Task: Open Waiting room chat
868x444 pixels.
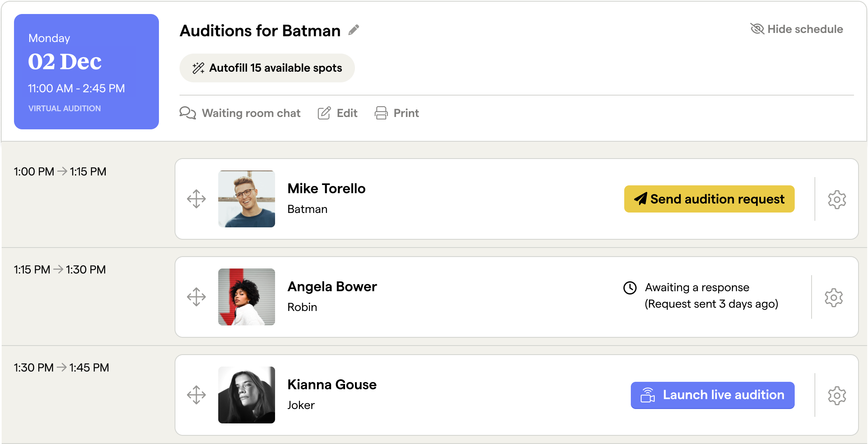Action: coord(240,113)
